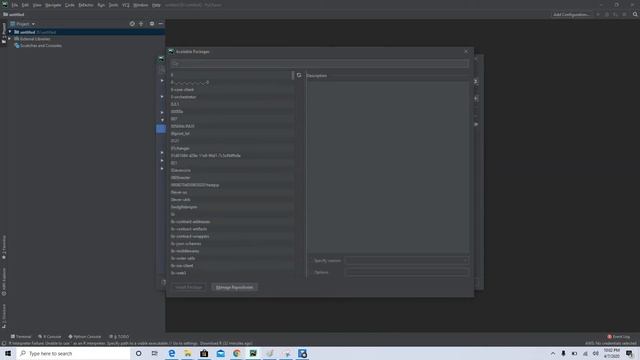Image resolution: width=640 pixels, height=360 pixels.
Task: Click the Install Package button
Action: click(189, 287)
